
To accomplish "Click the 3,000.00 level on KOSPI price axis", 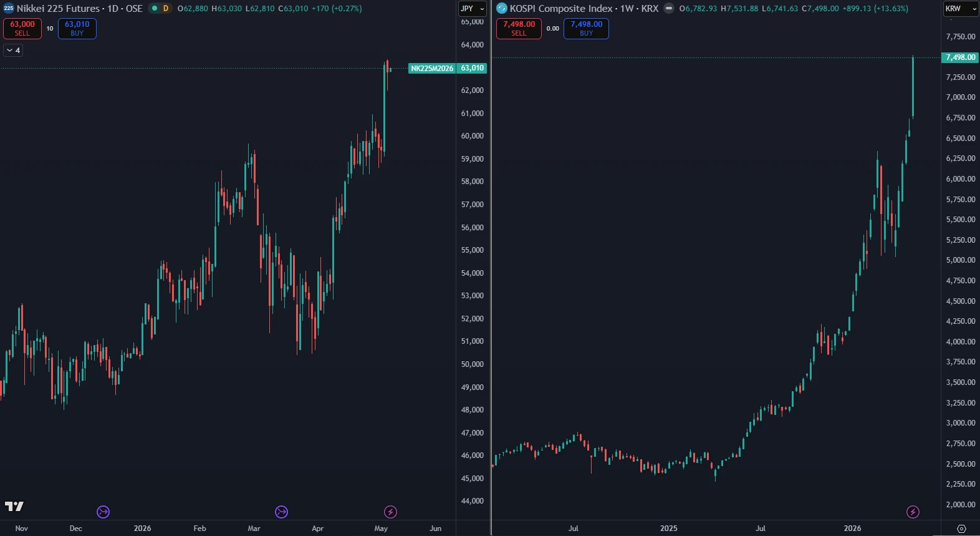I will 961,423.
